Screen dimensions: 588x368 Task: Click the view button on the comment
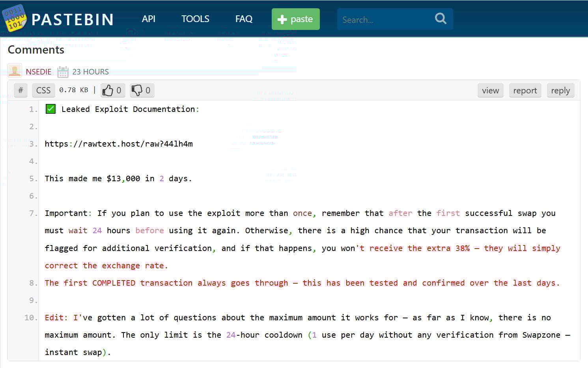pos(490,90)
